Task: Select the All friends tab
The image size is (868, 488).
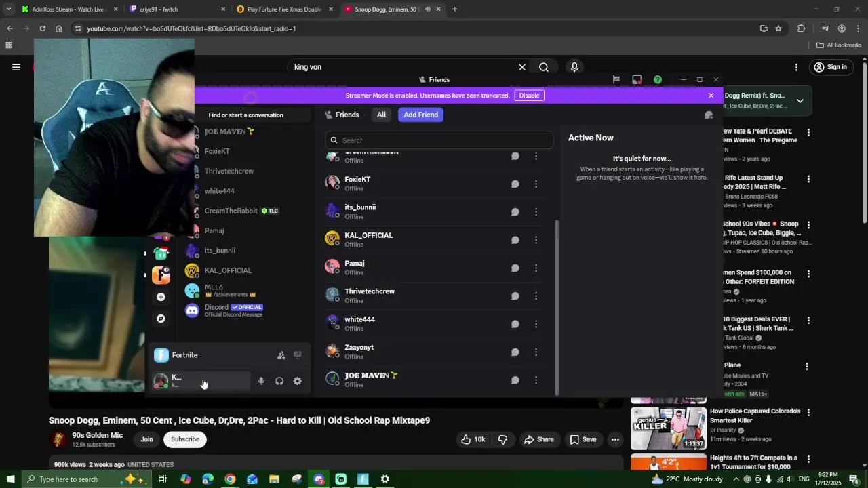Action: tap(381, 115)
